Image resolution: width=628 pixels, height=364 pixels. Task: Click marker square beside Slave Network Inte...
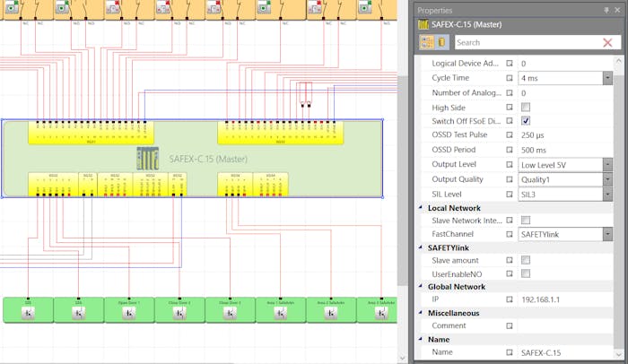pos(509,221)
